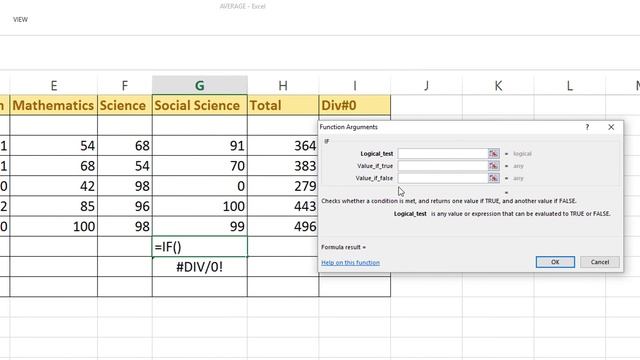The width and height of the screenshot is (640, 360).
Task: Click the dialog help question mark
Action: 587,127
